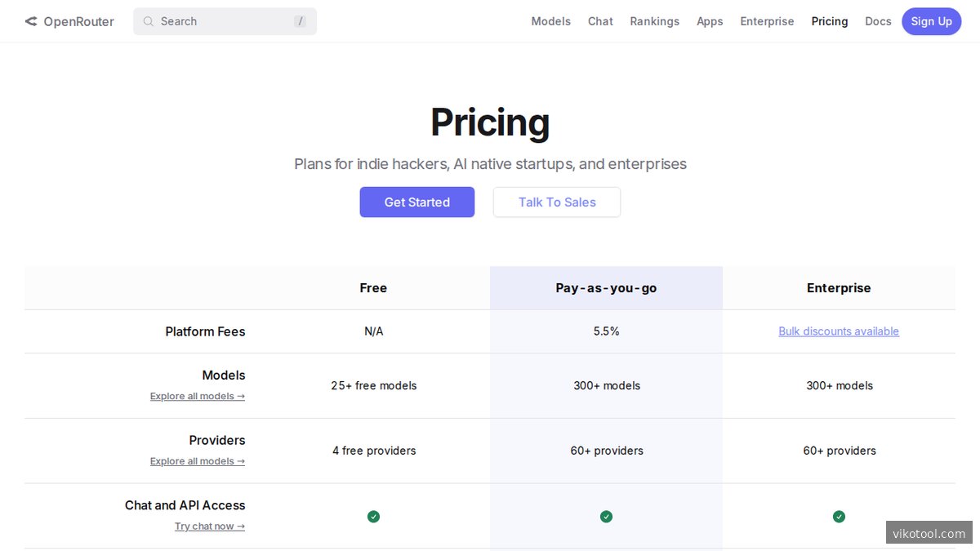
Task: Click the Free plan Chat access checkmark
Action: pyautogui.click(x=373, y=516)
